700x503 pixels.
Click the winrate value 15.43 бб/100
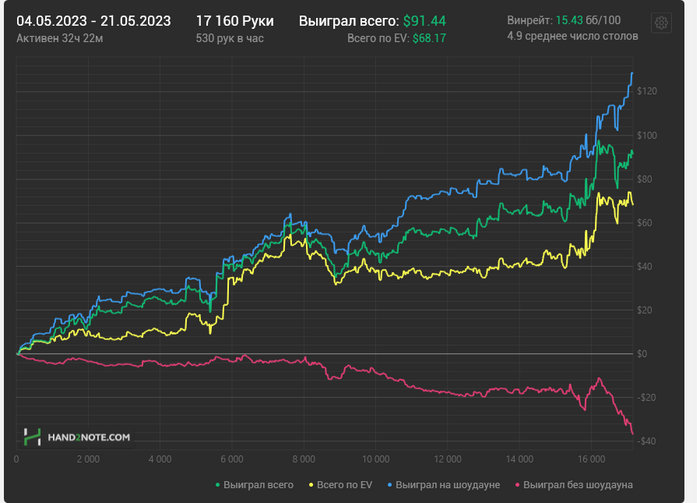click(588, 20)
